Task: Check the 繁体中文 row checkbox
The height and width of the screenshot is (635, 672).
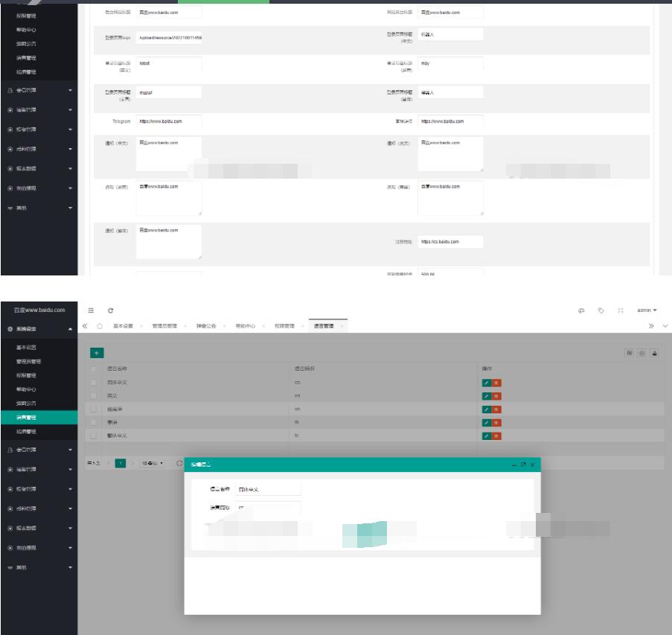Action: (x=93, y=435)
